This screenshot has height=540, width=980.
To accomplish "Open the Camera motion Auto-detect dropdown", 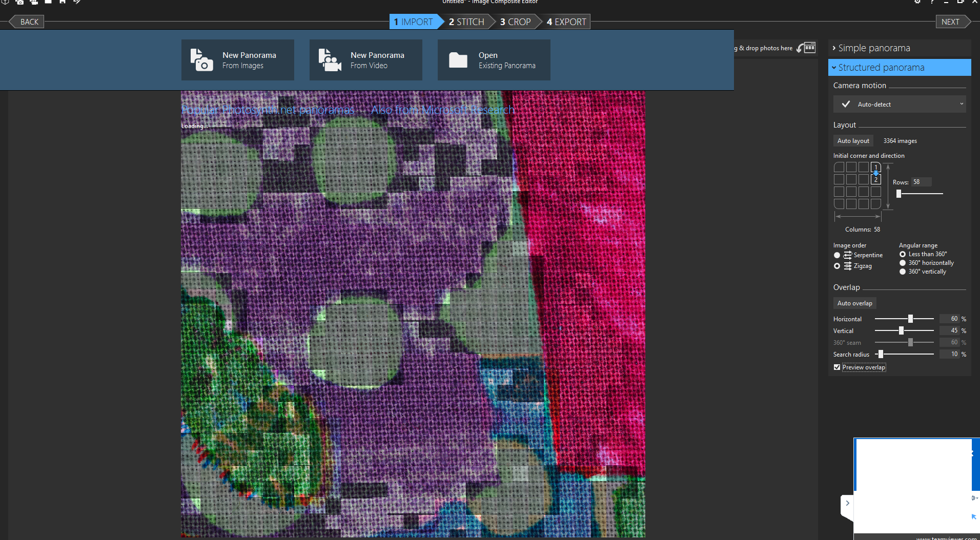I will tap(900, 104).
